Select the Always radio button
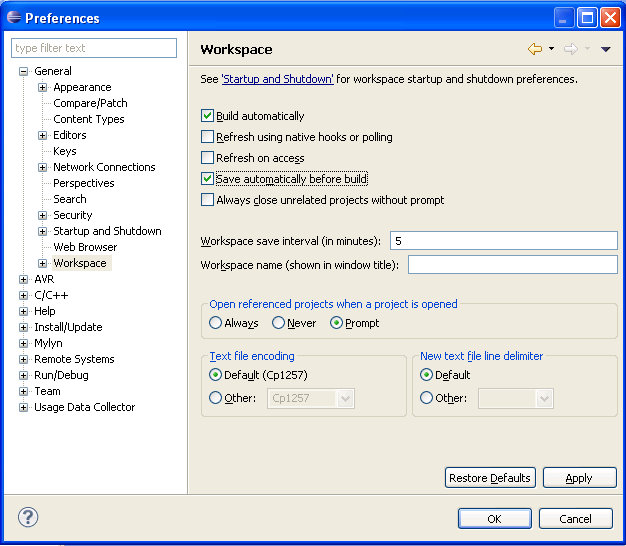The width and height of the screenshot is (626, 546). 216,323
